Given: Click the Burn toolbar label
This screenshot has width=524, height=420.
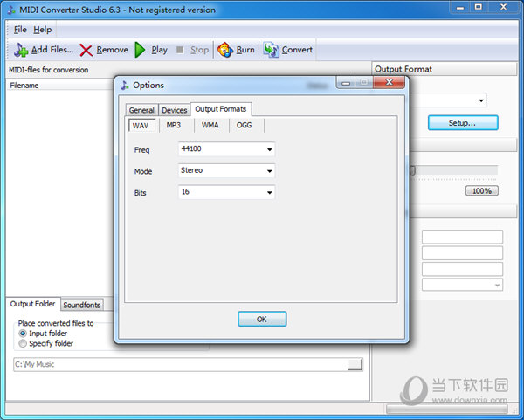Looking at the screenshot, I should pyautogui.click(x=245, y=50).
